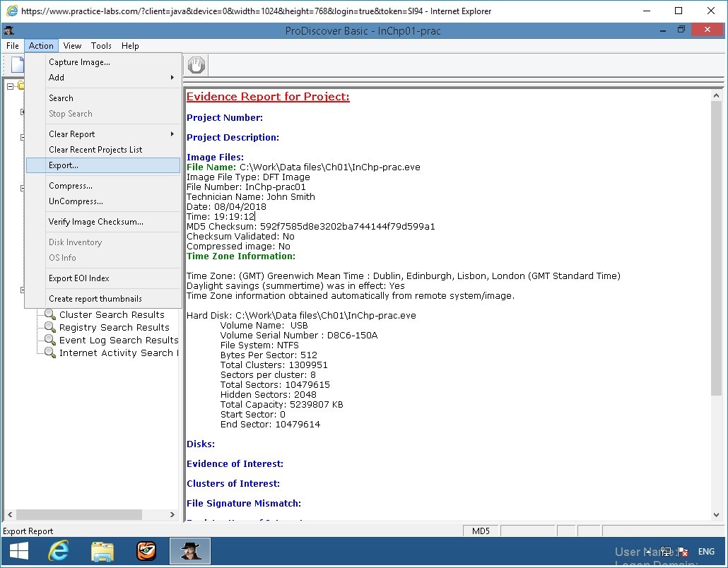Click magnifier icon beside Internet Activity Search
The image size is (728, 568).
click(x=49, y=353)
